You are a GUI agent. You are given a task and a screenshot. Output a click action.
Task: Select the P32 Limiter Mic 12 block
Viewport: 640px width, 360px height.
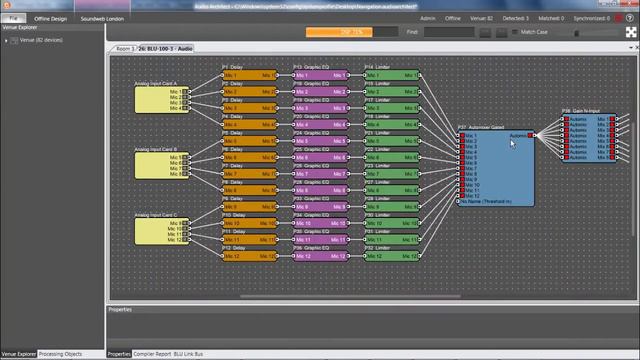click(392, 256)
